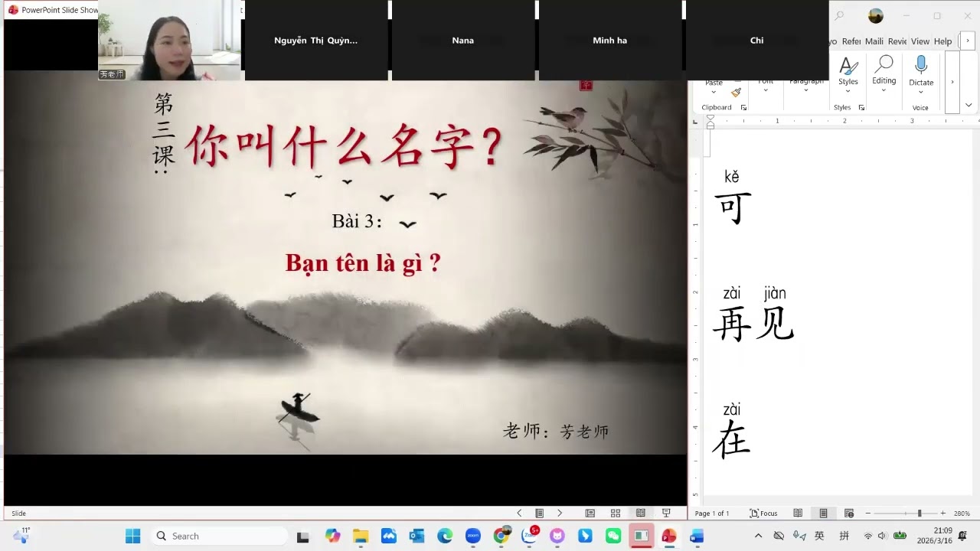This screenshot has width=980, height=551.
Task: Expand the Font group dropdown
Action: 766,90
